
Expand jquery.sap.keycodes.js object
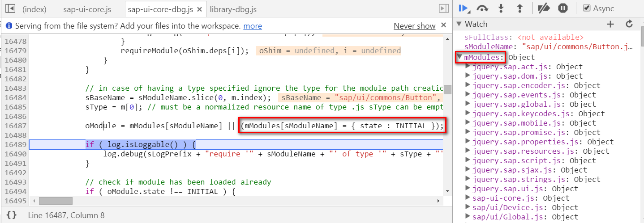pos(468,114)
